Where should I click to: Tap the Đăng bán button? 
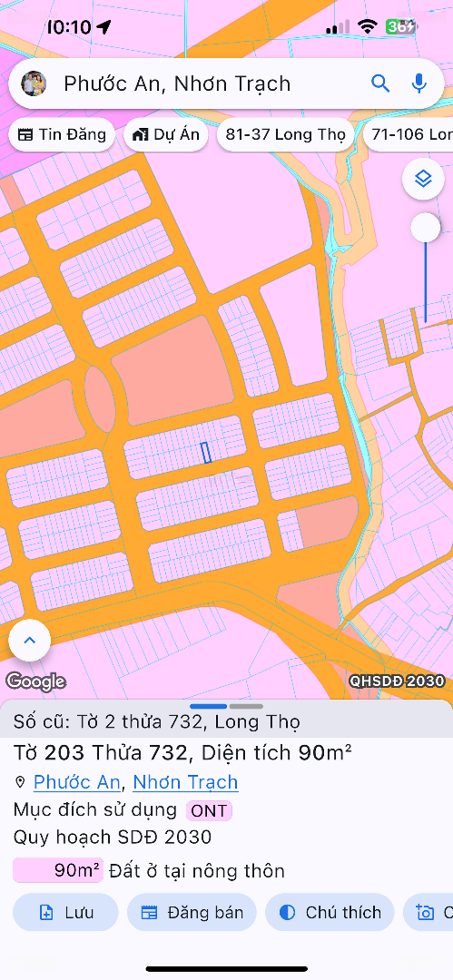click(x=192, y=913)
